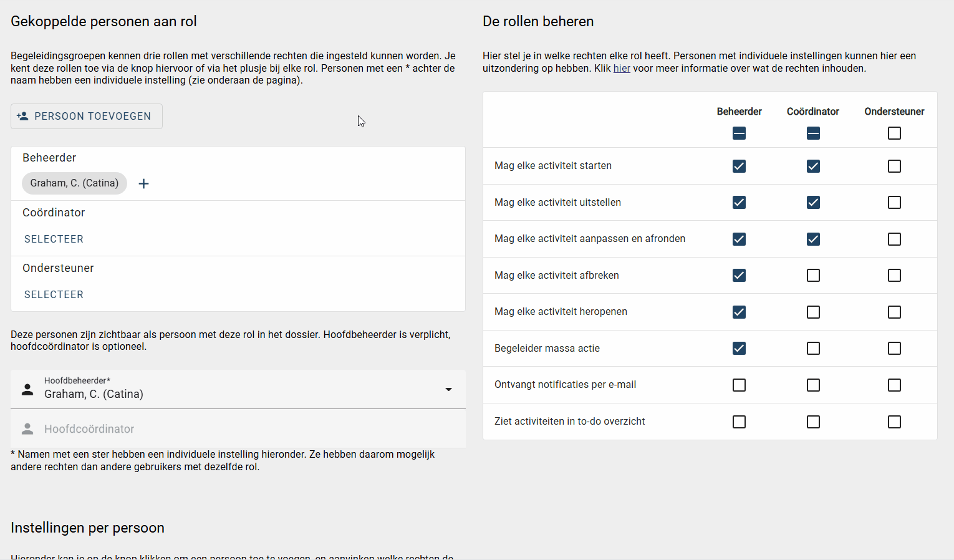954x560 pixels.
Task: Toggle the Coördinator select-all checkbox in header
Action: point(813,133)
